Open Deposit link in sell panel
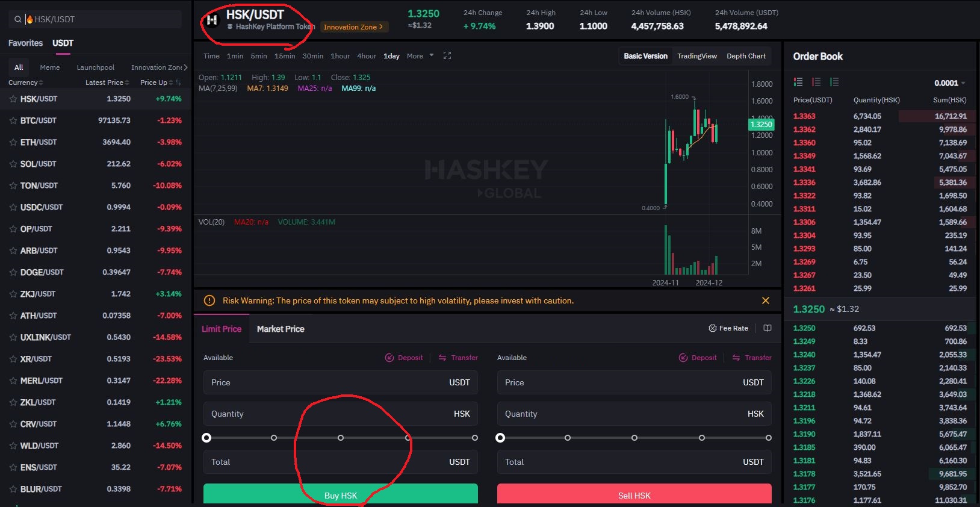 click(x=698, y=358)
